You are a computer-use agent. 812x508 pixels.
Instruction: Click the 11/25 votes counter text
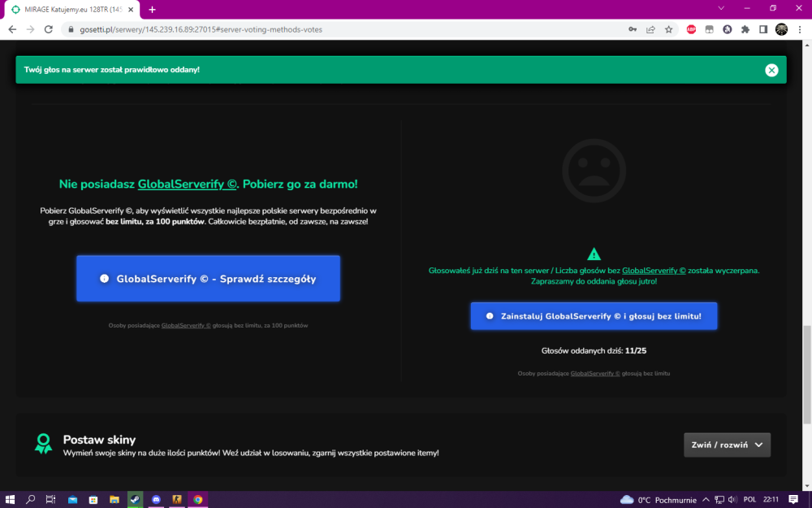pos(636,351)
